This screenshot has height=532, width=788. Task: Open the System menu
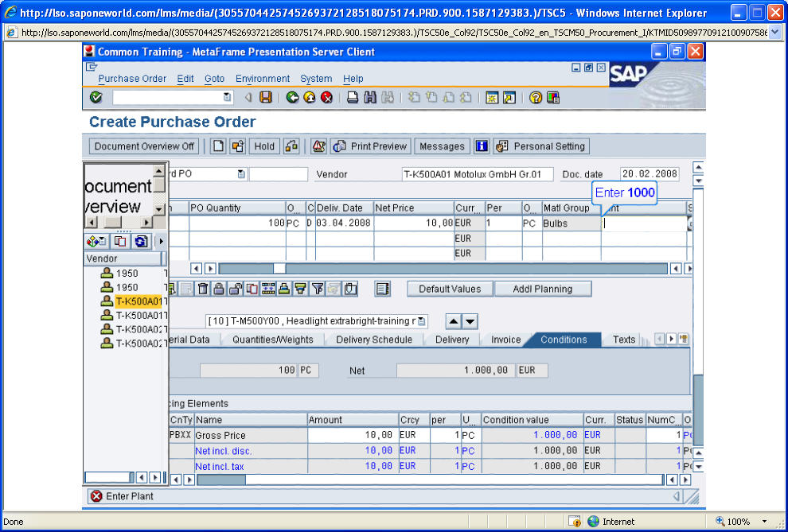click(316, 79)
